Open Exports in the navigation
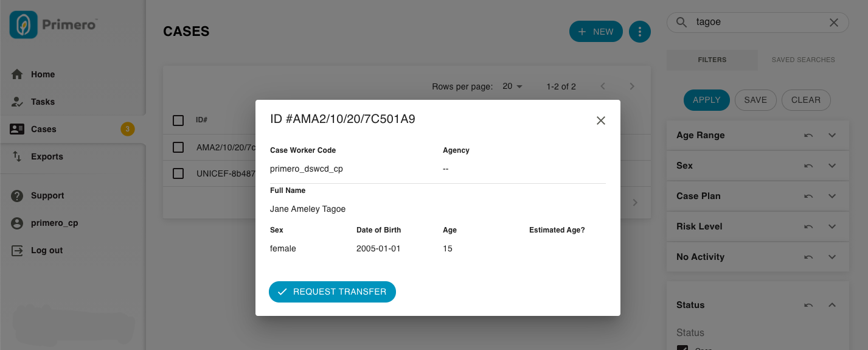Screen dimensions: 868x350 coord(47,156)
